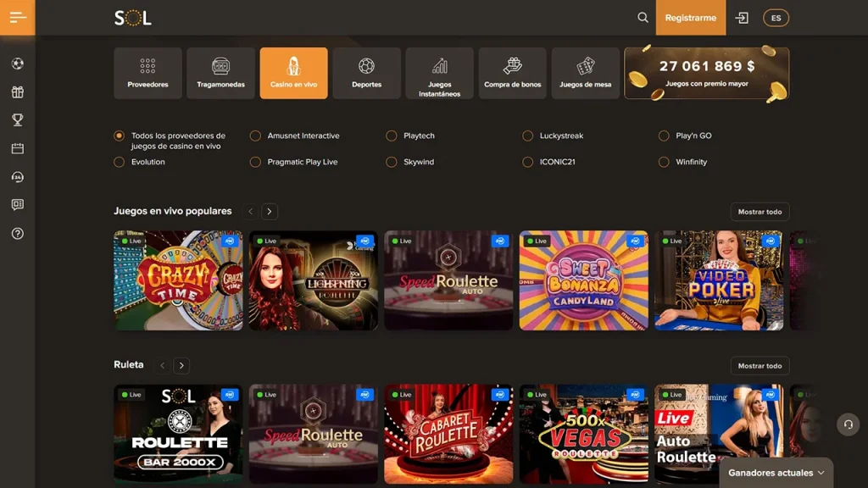This screenshot has height=488, width=868.
Task: Click blue badge on Sweet Bonanza card
Action: coord(635,241)
